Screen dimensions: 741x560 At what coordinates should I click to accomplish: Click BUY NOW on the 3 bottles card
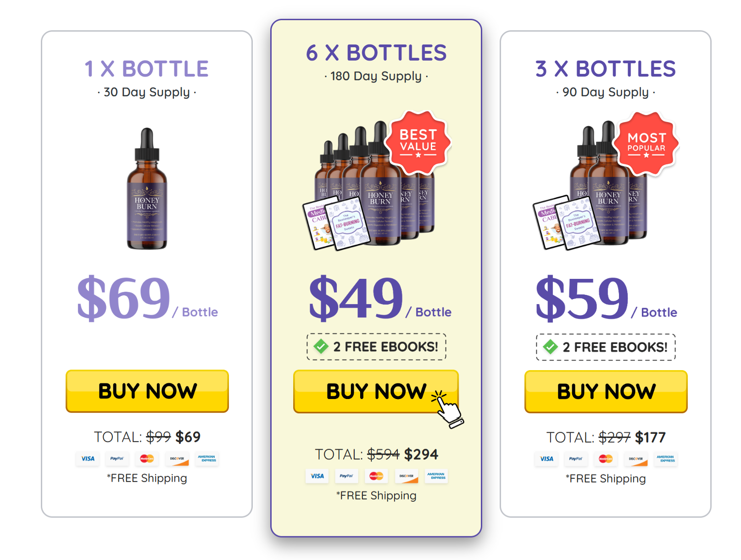click(606, 391)
